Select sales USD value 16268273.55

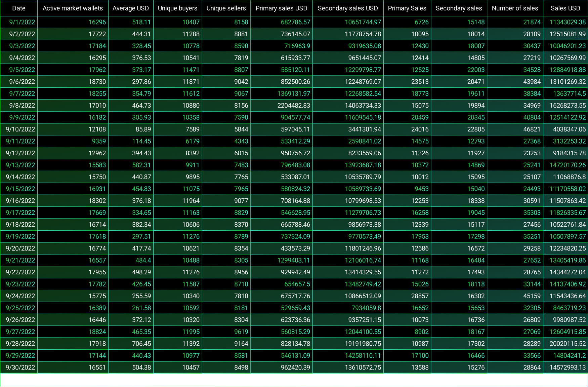pos(565,106)
